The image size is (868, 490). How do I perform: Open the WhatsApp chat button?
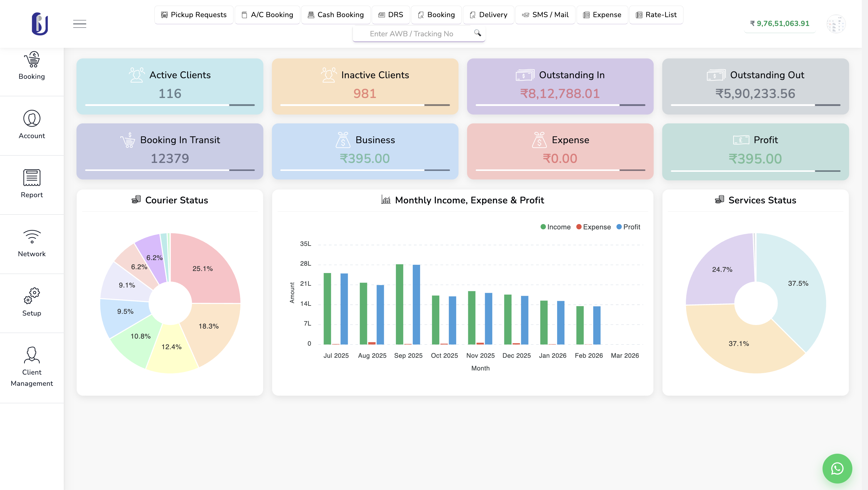[x=837, y=468]
